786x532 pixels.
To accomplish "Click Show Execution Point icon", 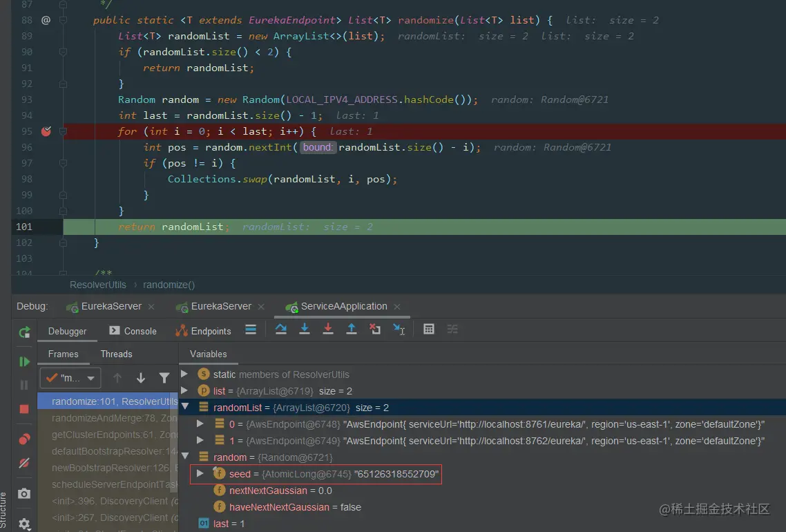I will click(x=251, y=330).
